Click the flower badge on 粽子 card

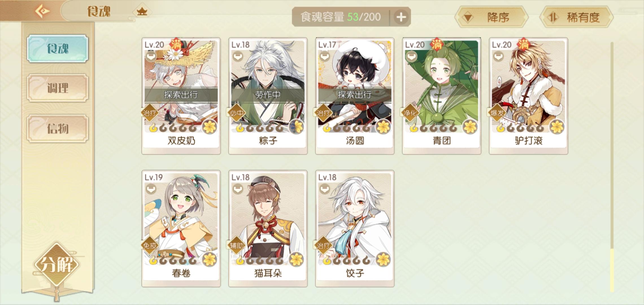pos(296,127)
